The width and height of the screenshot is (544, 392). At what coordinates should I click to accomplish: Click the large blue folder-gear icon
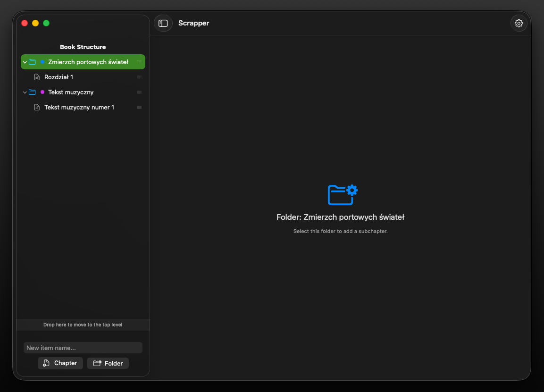(x=343, y=195)
